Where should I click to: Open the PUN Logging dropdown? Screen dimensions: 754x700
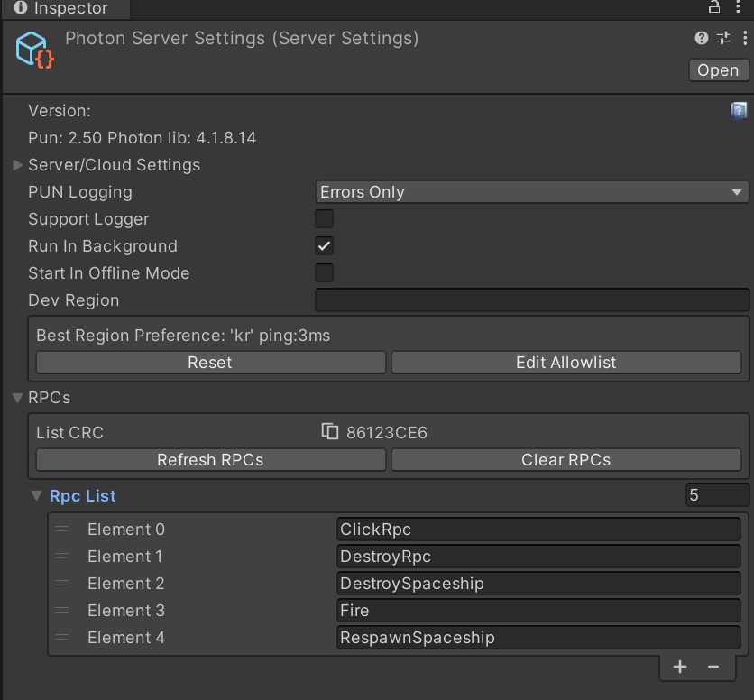(532, 192)
